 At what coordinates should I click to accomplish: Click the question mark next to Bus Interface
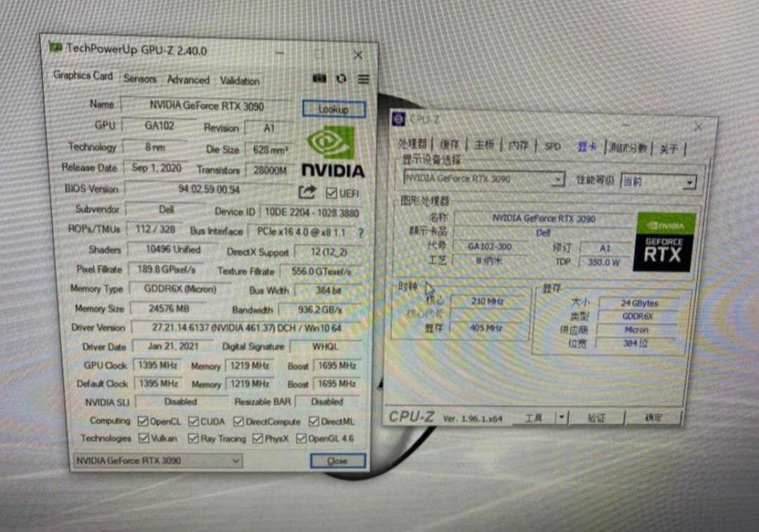360,232
